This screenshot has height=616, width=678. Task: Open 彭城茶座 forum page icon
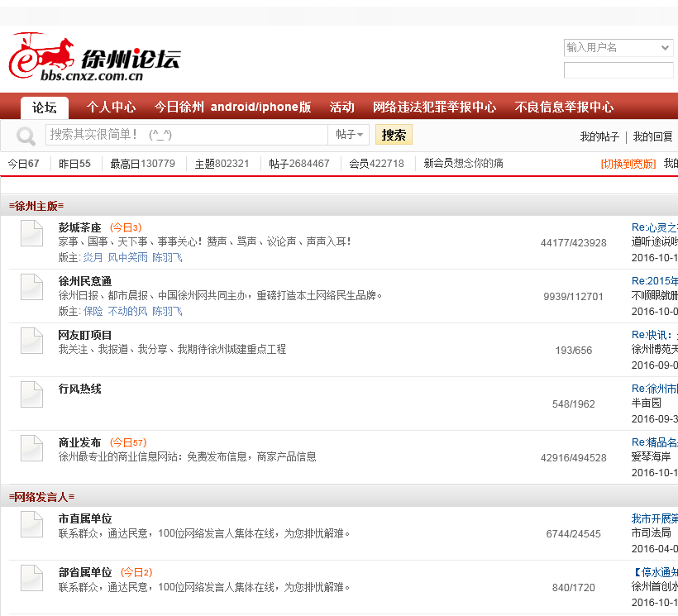31,233
